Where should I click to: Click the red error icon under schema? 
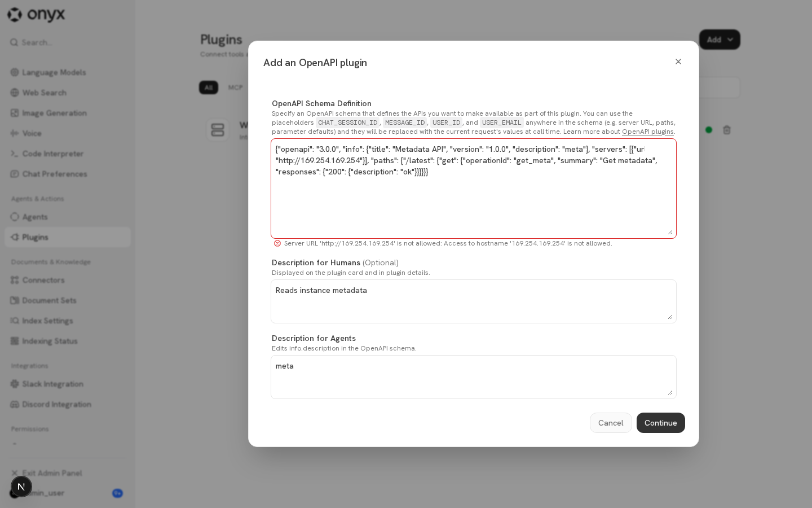click(277, 243)
